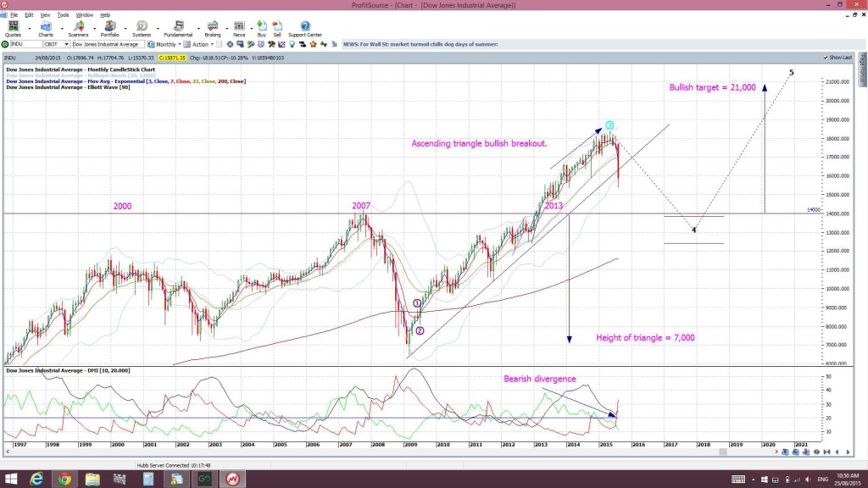The width and height of the screenshot is (868, 488).
Task: Click the Dow Jones Industrial Average name field
Action: [108, 44]
